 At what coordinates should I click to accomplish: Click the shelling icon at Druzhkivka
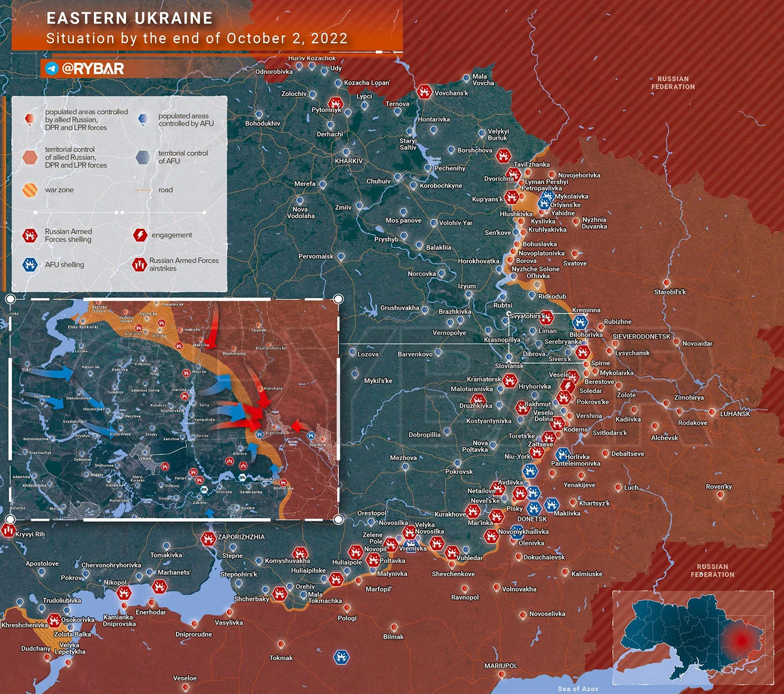478,400
